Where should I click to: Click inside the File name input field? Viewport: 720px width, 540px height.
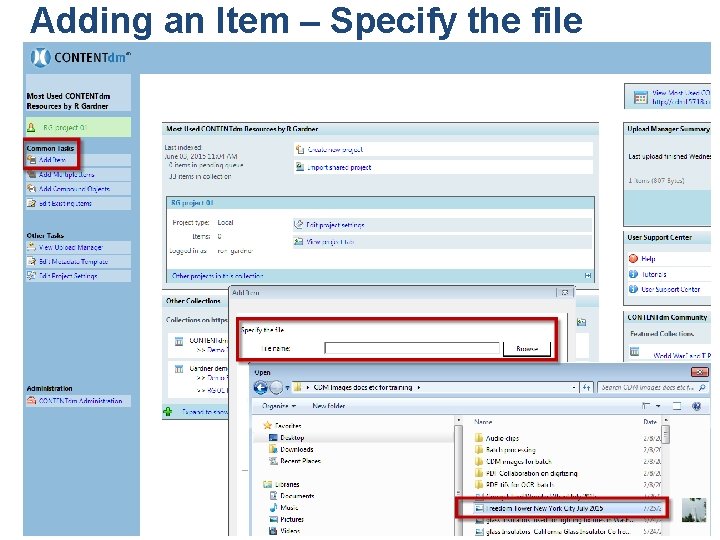tap(412, 348)
